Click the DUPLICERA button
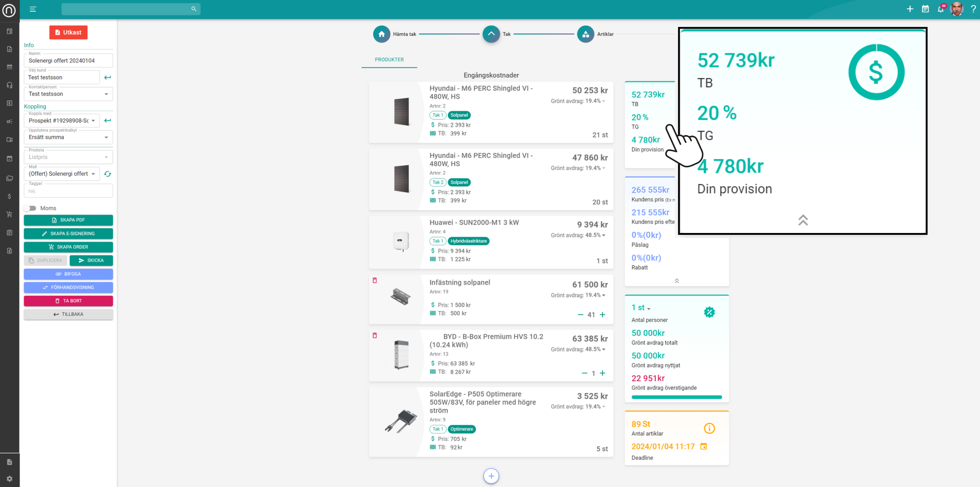Viewport: 980px width, 487px height. [x=46, y=260]
